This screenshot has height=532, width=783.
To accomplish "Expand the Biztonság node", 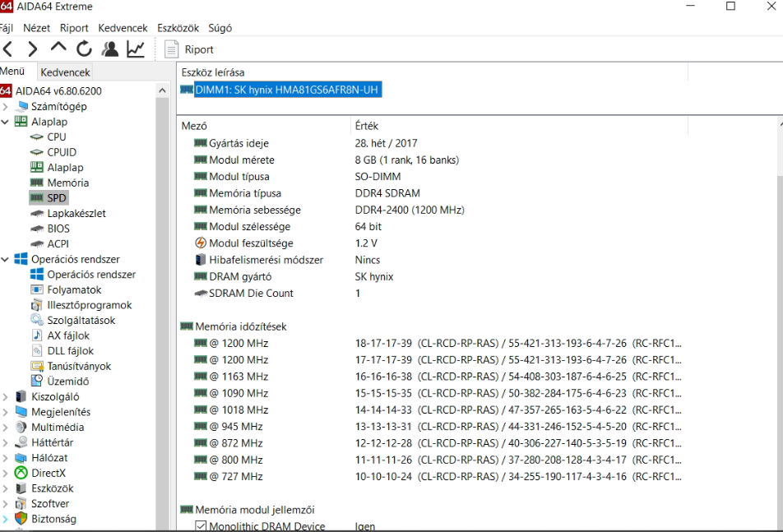I will coord(6,519).
